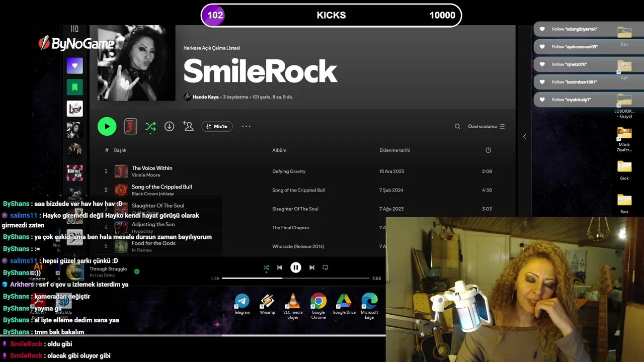Viewport: 644px width, 362px height.
Task: Sort by Eklenme tarihi column header
Action: click(395, 150)
